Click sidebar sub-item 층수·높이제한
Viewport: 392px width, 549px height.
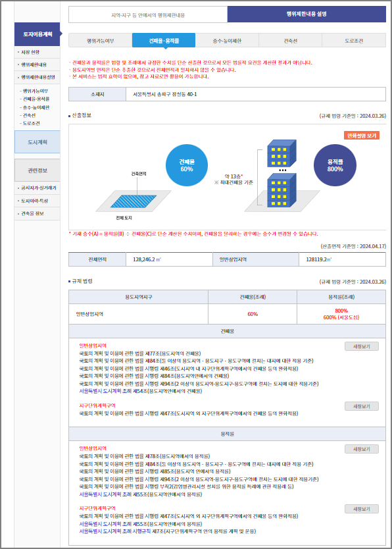click(35, 107)
